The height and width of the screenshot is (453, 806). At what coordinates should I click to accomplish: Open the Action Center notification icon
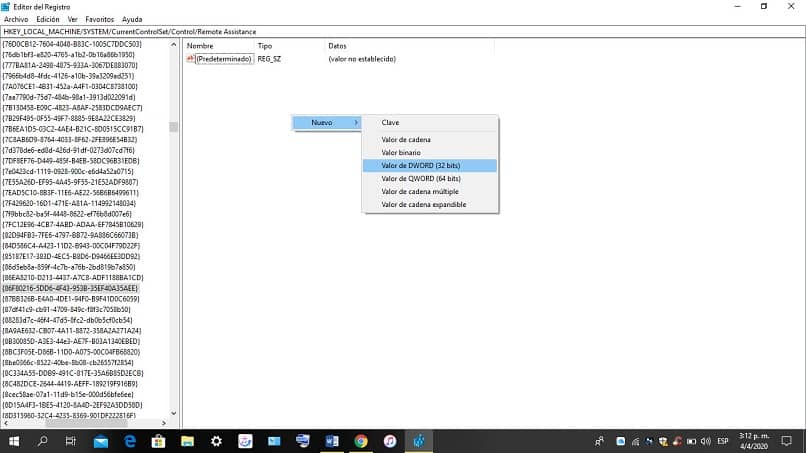coord(786,441)
